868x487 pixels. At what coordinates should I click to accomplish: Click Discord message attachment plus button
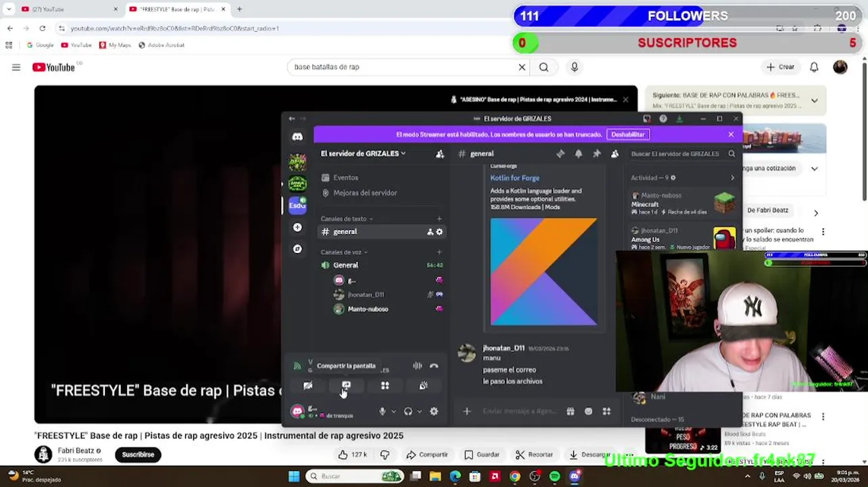[466, 411]
